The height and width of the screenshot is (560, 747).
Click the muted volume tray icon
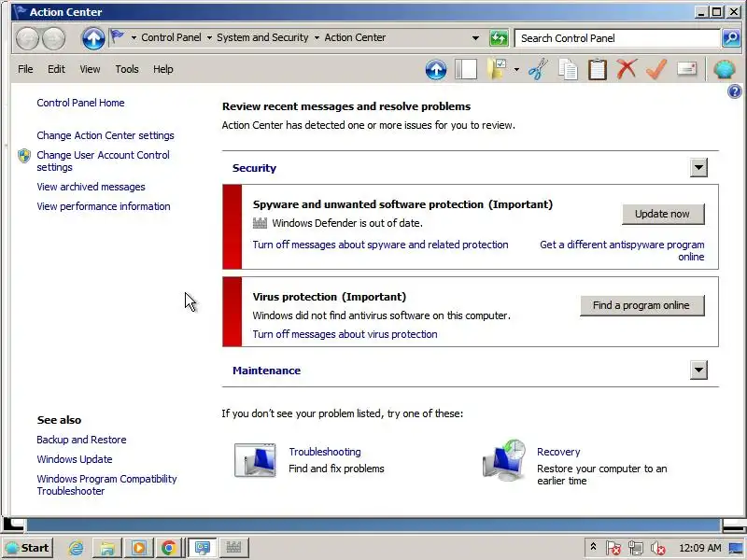click(658, 549)
